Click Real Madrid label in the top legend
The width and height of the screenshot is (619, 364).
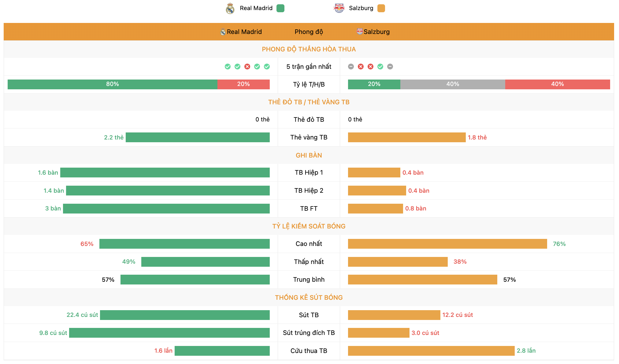click(256, 8)
